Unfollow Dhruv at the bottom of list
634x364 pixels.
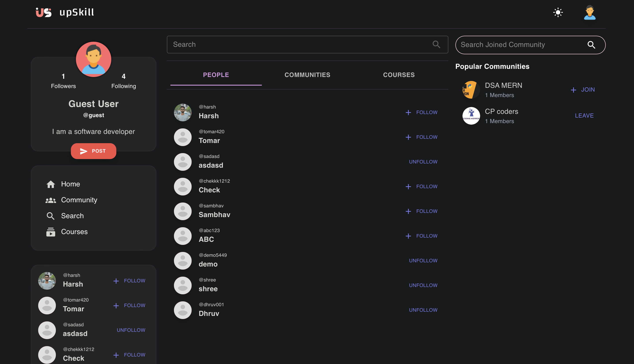[423, 310]
